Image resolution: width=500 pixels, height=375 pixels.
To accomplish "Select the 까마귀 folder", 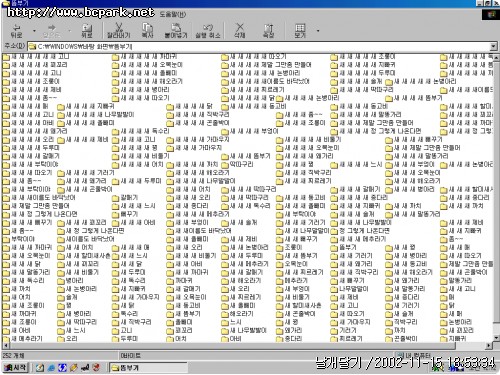I will click(x=180, y=280).
